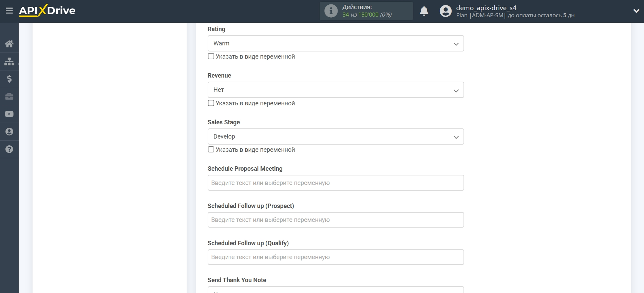Viewport: 644px width, 293px height.
Task: Open the Revenue dropdown showing Нет
Action: 336,90
